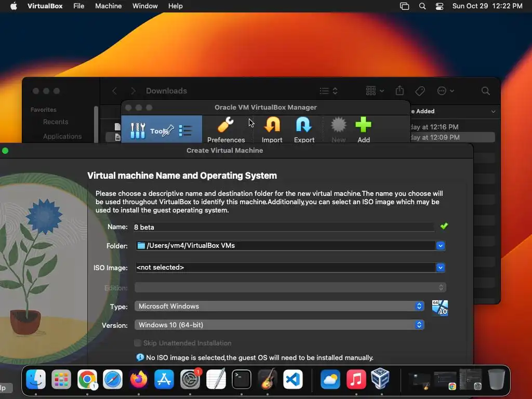Viewport: 532px width, 399px height.
Task: Go back in Finder Downloads window
Action: pyautogui.click(x=114, y=91)
